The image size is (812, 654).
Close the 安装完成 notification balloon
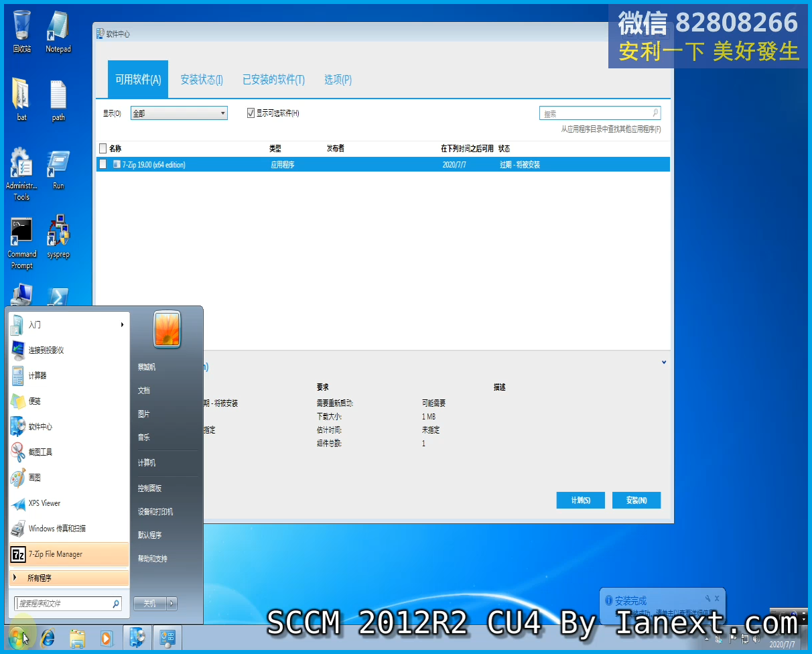(x=717, y=598)
